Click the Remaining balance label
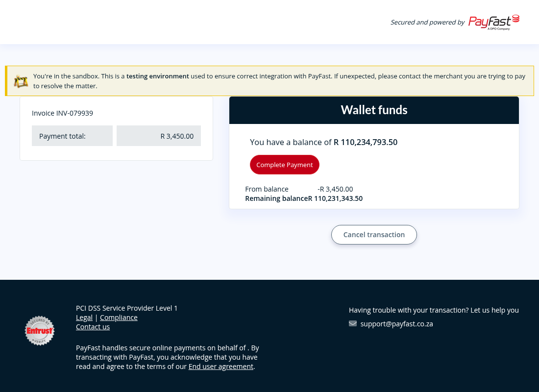Image resolution: width=539 pixels, height=392 pixels. point(276,198)
